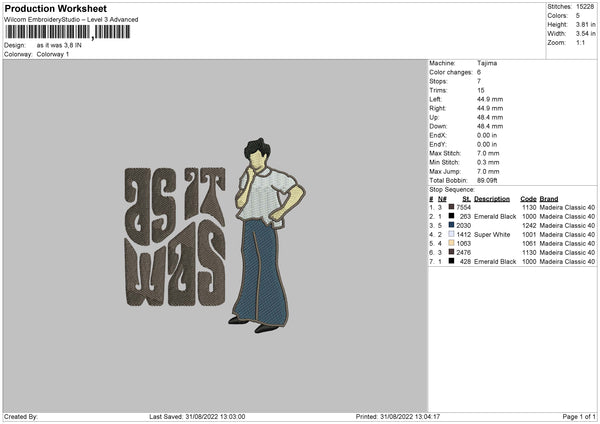
Task: Click the "Up:" measurement label
Action: [x=434, y=117]
